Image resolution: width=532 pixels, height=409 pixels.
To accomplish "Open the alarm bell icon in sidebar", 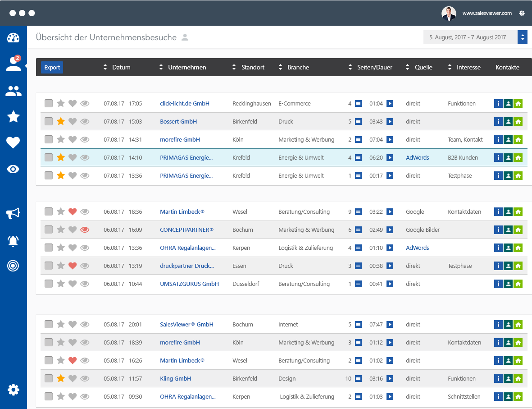I will [13, 241].
